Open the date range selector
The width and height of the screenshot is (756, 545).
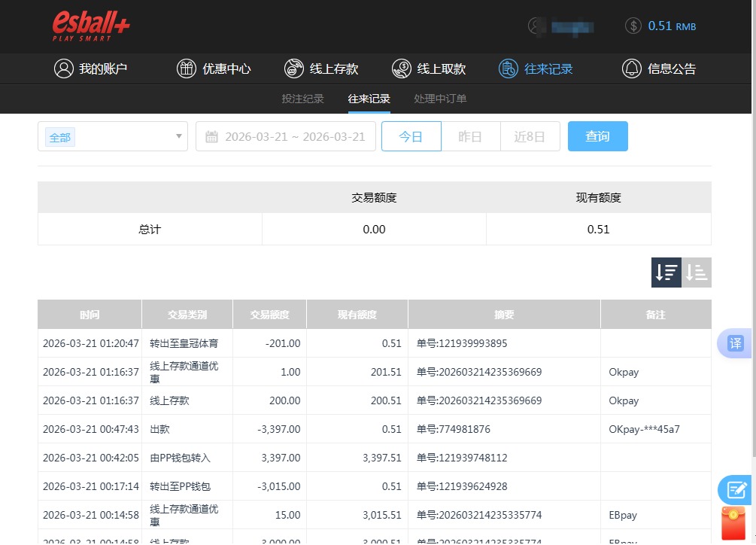pos(286,136)
